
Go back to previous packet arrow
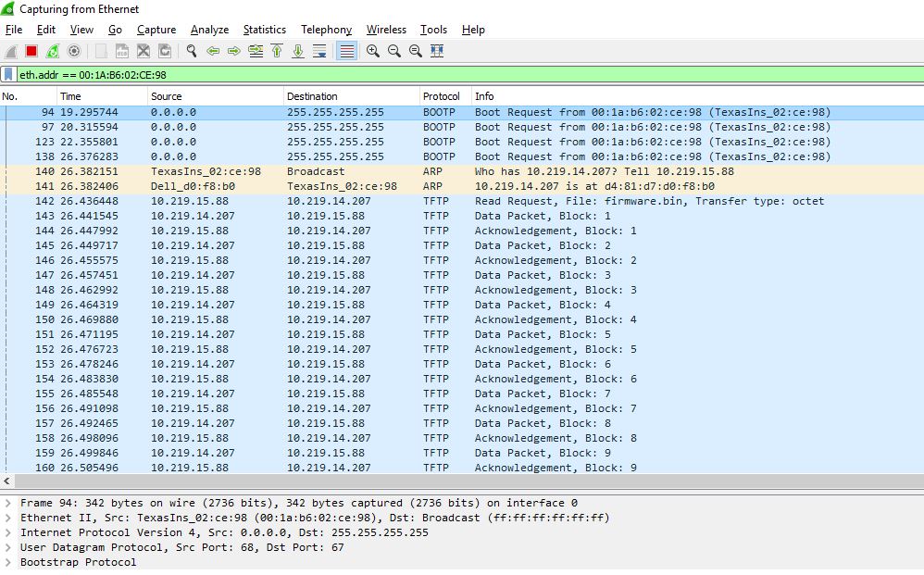pyautogui.click(x=213, y=51)
